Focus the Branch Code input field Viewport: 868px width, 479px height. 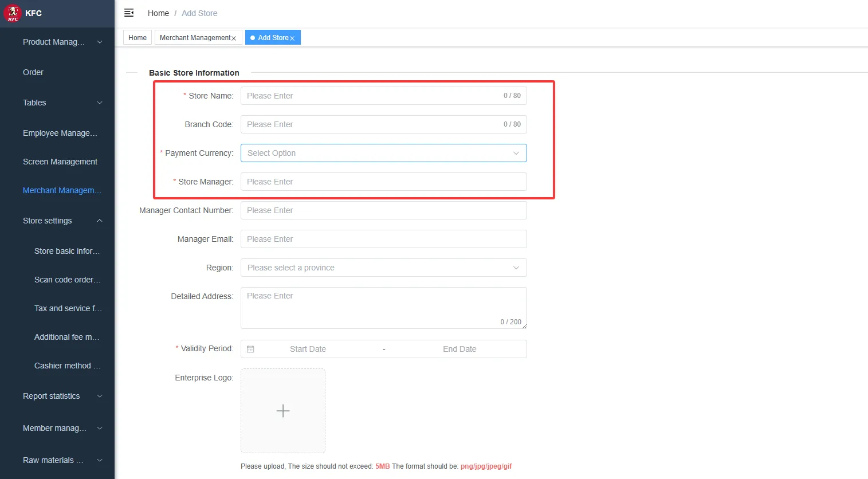(x=383, y=124)
